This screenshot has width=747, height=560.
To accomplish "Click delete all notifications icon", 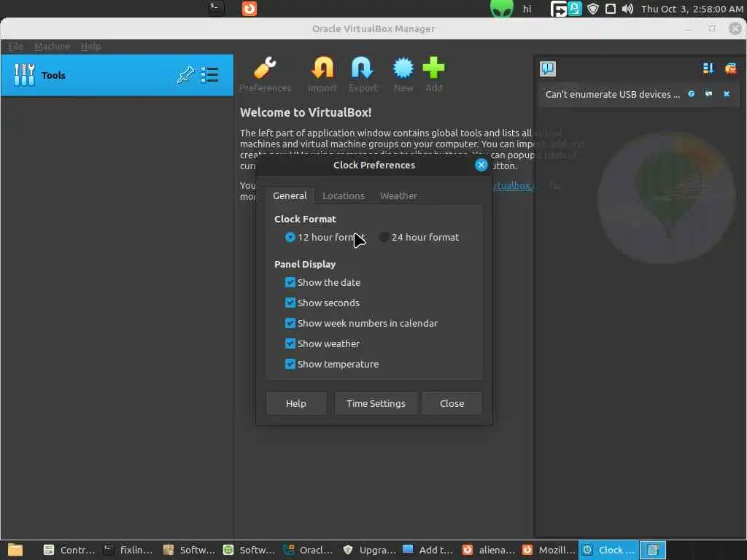I will [x=731, y=69].
